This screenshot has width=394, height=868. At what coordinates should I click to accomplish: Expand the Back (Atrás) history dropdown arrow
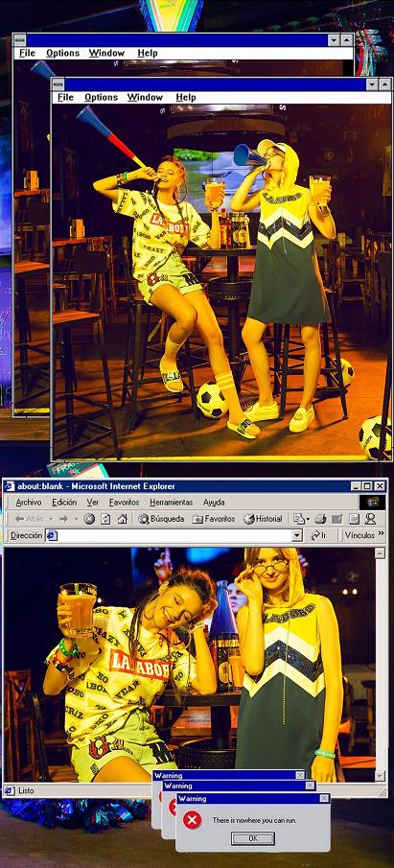click(x=51, y=519)
